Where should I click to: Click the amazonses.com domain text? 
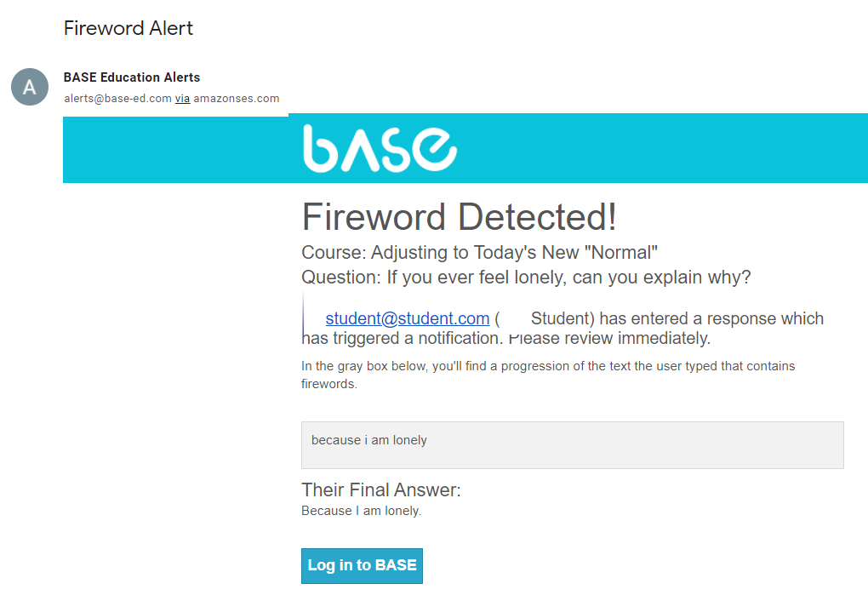coord(237,99)
